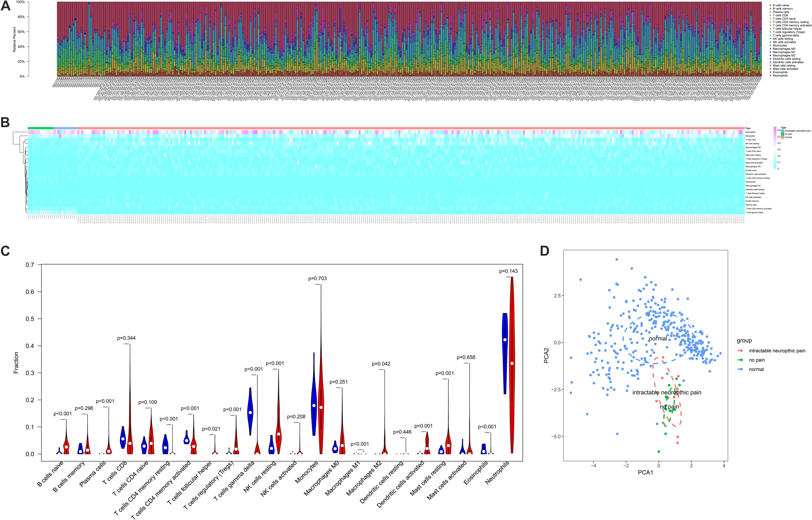The height and width of the screenshot is (520, 812).
Task: Click the 'T cells regulatory (Tregs)' x-axis label in panel C
Action: point(208,486)
